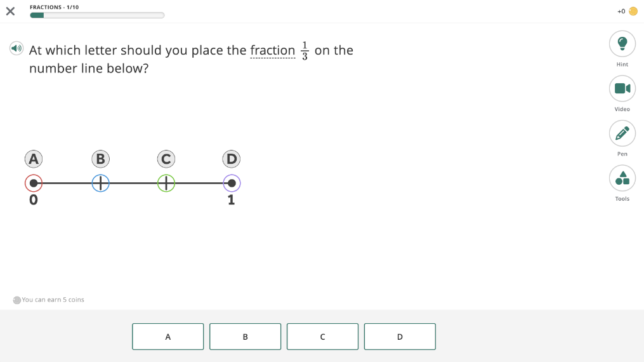Click letter label B above the line

point(100,159)
